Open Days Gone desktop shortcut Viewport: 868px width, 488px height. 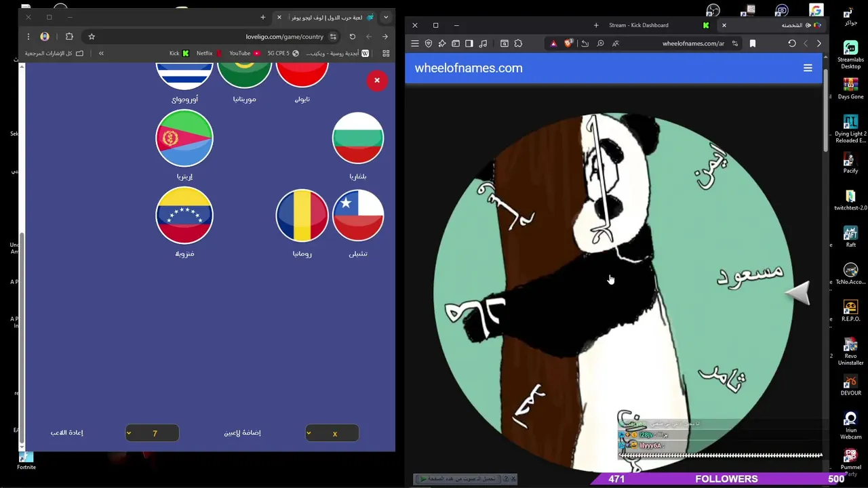coord(850,89)
